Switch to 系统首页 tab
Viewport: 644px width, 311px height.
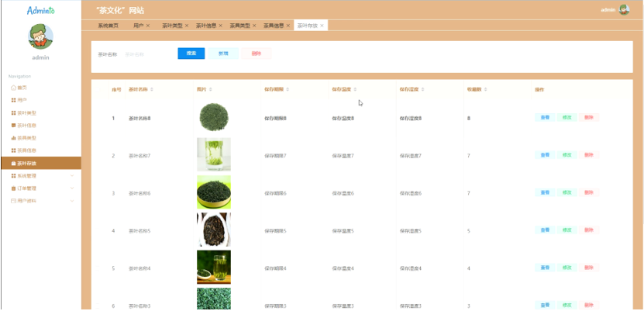click(x=108, y=26)
